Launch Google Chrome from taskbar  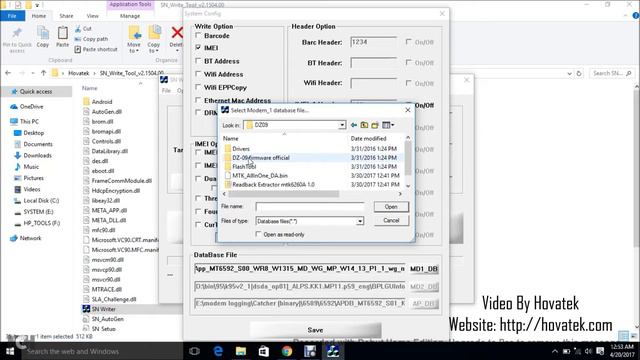pos(287,351)
